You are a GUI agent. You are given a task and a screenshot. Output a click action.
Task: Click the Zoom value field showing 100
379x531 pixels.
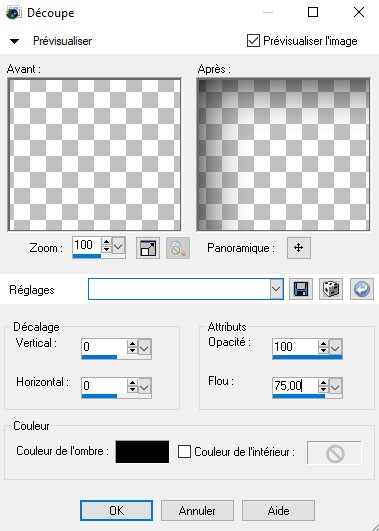(x=87, y=245)
